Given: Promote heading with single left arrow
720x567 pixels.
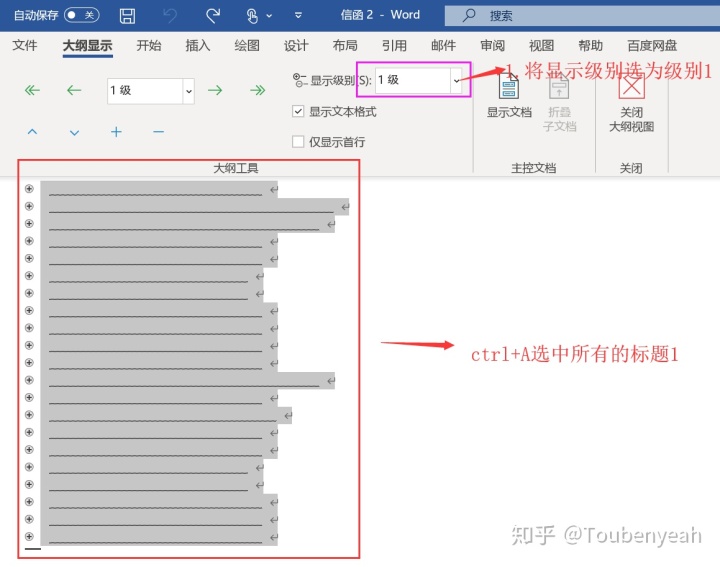Looking at the screenshot, I should click(74, 90).
